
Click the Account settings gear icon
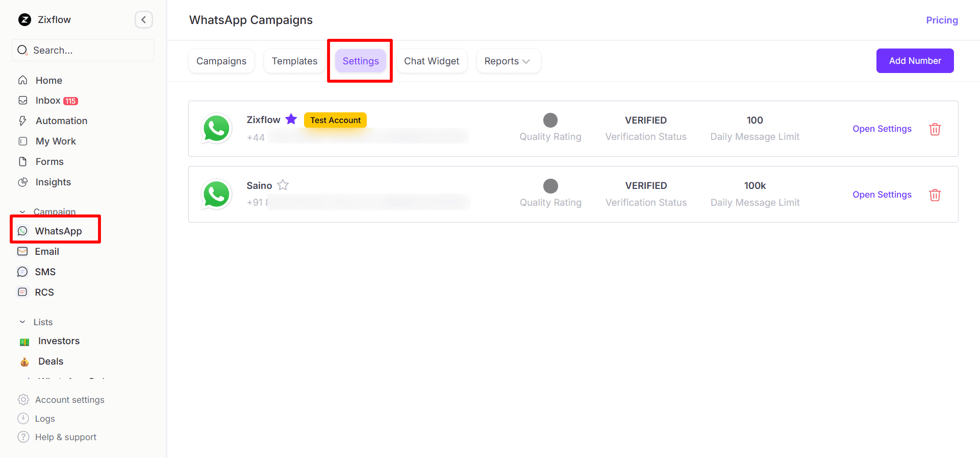23,400
